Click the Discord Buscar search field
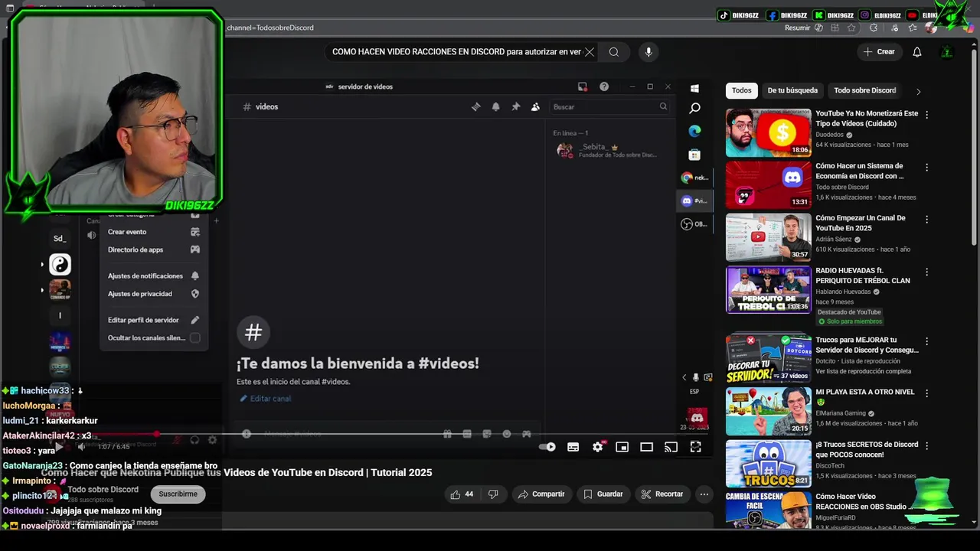 pos(609,107)
